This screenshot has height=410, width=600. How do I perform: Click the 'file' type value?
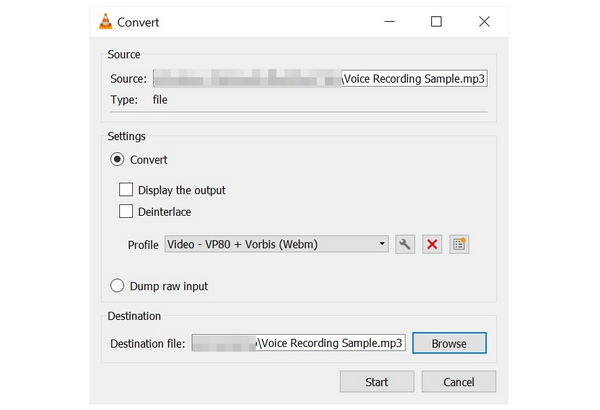click(x=160, y=100)
